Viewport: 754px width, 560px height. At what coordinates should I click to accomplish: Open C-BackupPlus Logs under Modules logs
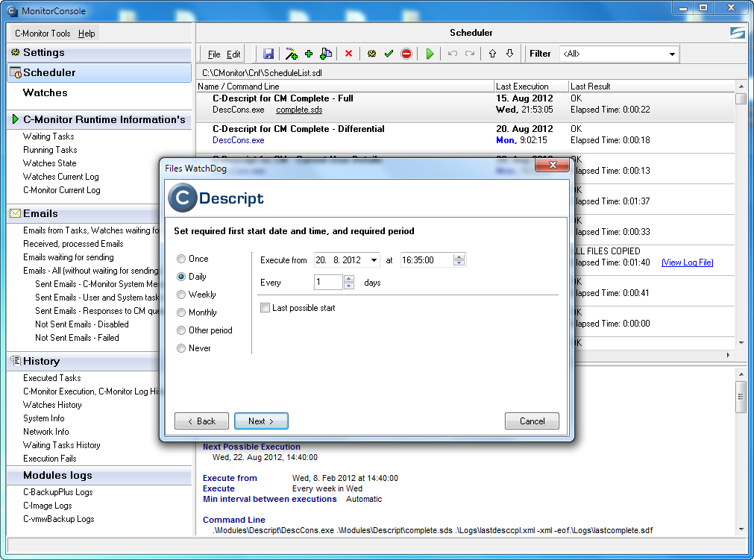(57, 492)
